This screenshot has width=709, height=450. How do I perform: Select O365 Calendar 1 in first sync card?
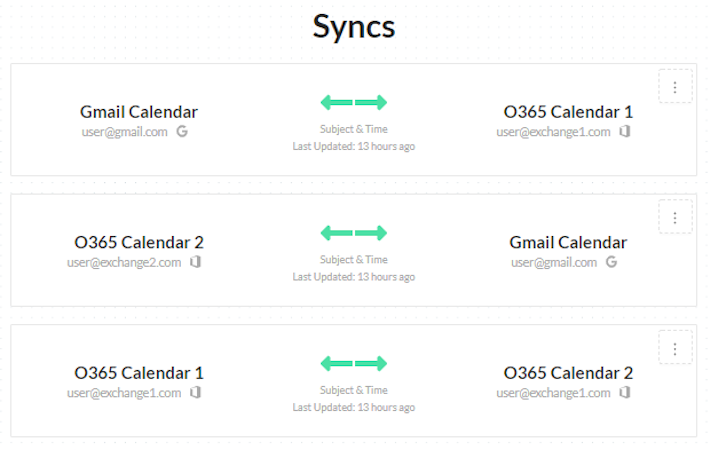[x=568, y=111]
